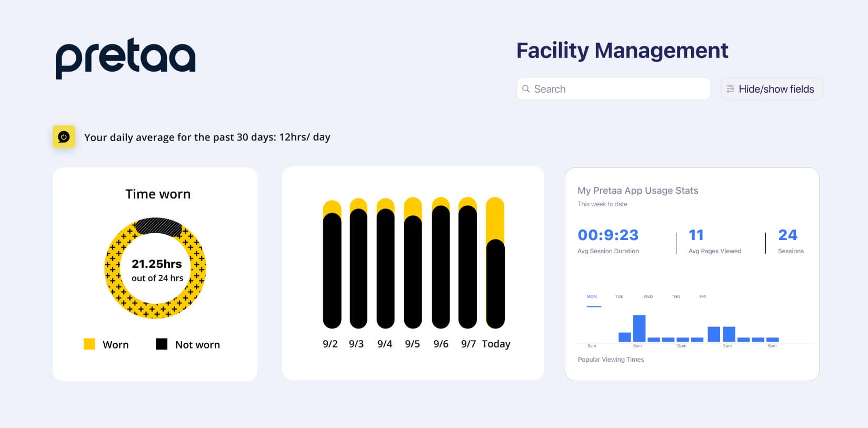The image size is (868, 428).
Task: Switch to the TUE tab
Action: pos(619,297)
